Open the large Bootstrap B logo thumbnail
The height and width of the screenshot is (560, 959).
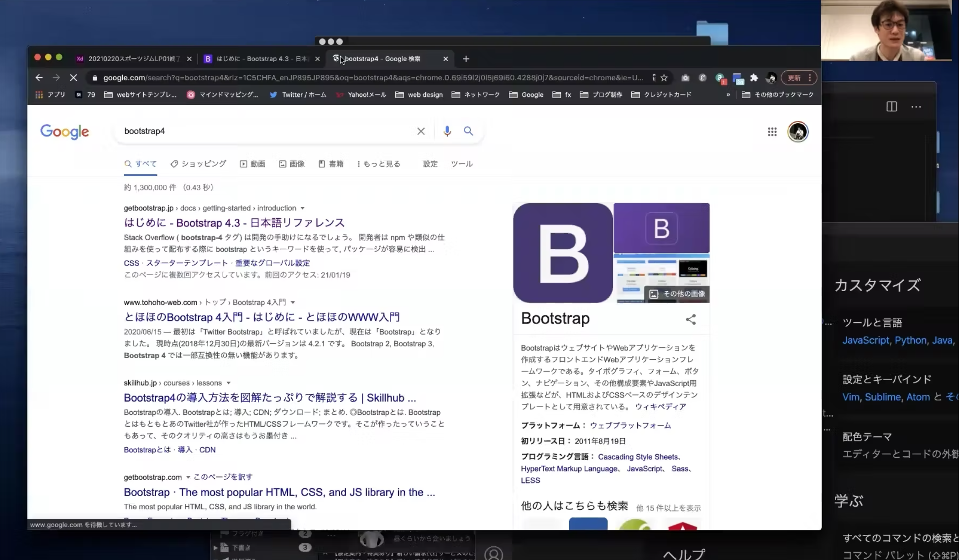click(x=563, y=253)
